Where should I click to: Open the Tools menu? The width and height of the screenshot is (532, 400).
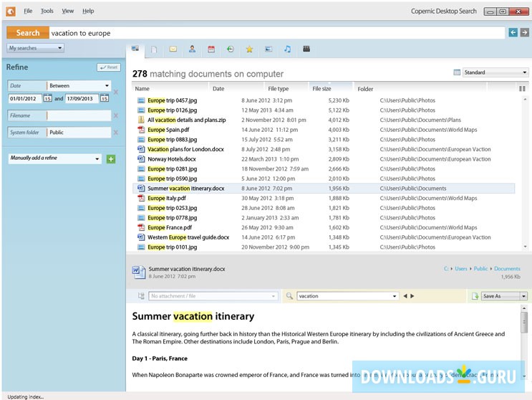[x=47, y=11]
